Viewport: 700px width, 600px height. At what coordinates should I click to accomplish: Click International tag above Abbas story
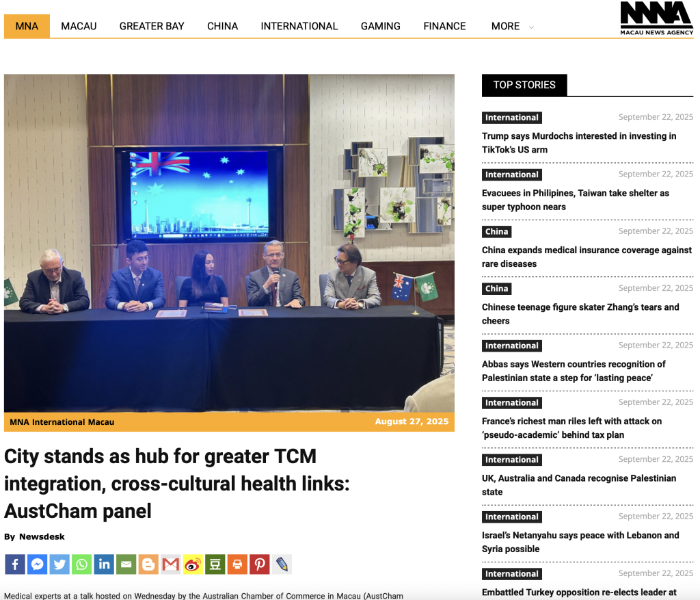coord(511,345)
